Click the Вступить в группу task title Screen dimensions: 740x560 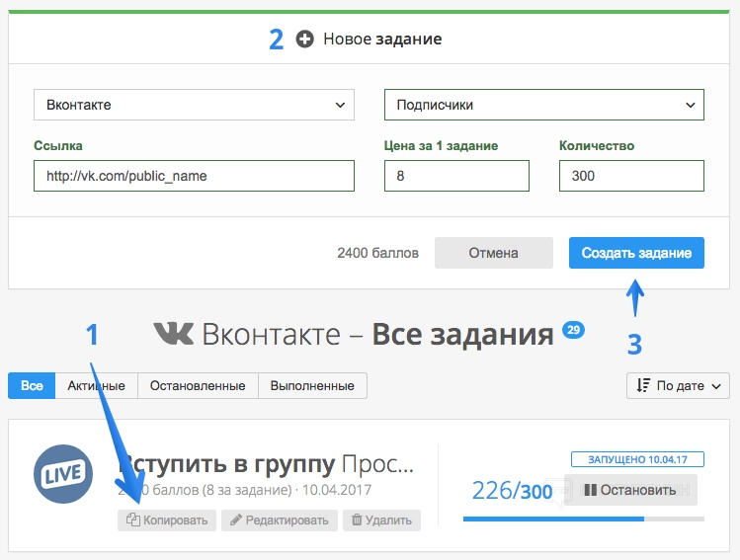(266, 464)
